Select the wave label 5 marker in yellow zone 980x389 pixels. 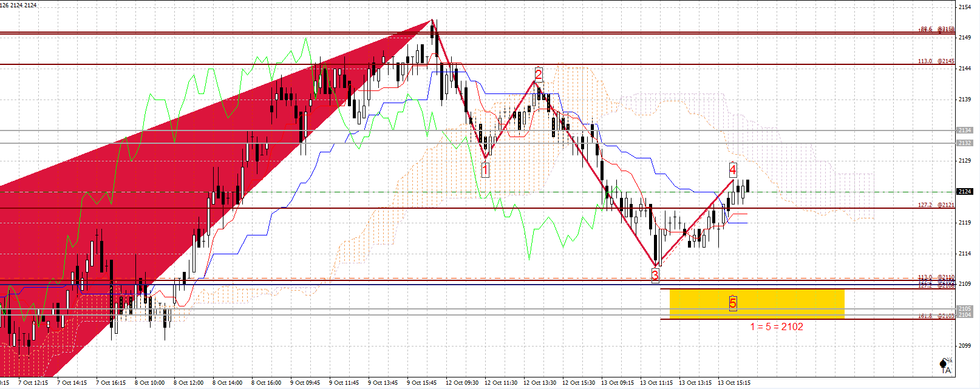[x=733, y=303]
